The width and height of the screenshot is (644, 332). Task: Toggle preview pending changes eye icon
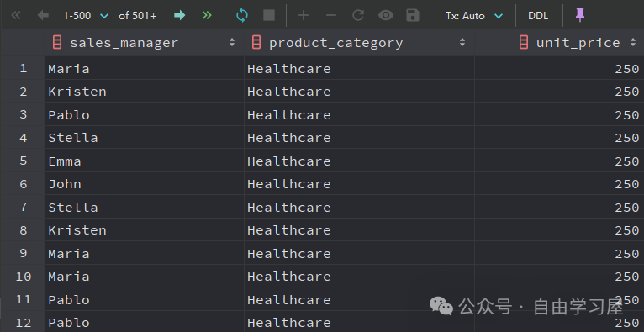click(385, 16)
